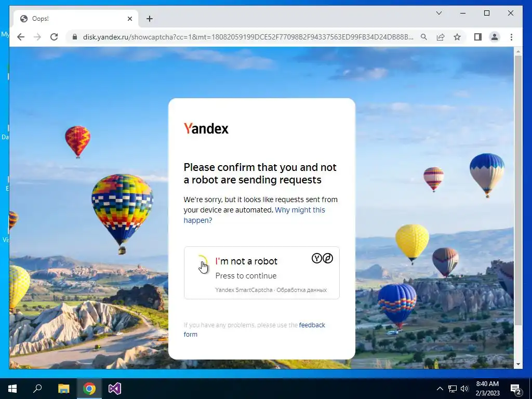Viewport: 532px width, 399px height.
Task: Open a new tab with the plus button
Action: tap(149, 19)
